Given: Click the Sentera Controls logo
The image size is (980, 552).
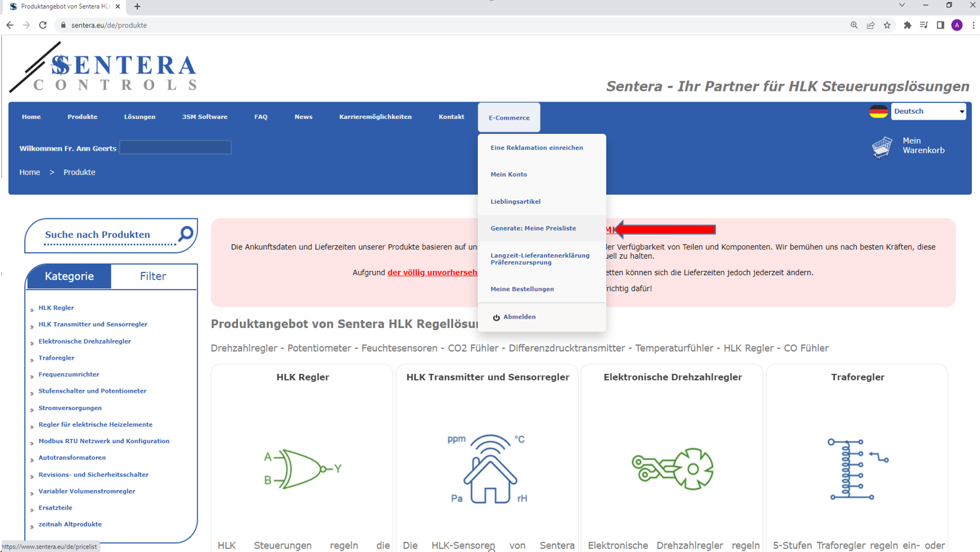Looking at the screenshot, I should tap(103, 67).
